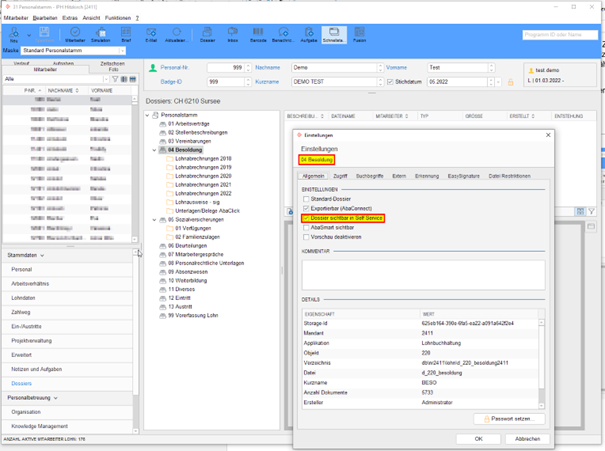Switch to the Zugriff tab
The image size is (605, 451).
click(339, 176)
